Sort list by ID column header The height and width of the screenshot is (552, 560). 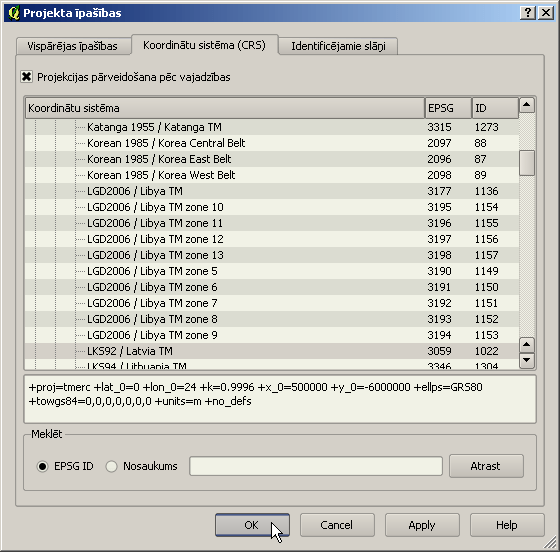tap(495, 108)
